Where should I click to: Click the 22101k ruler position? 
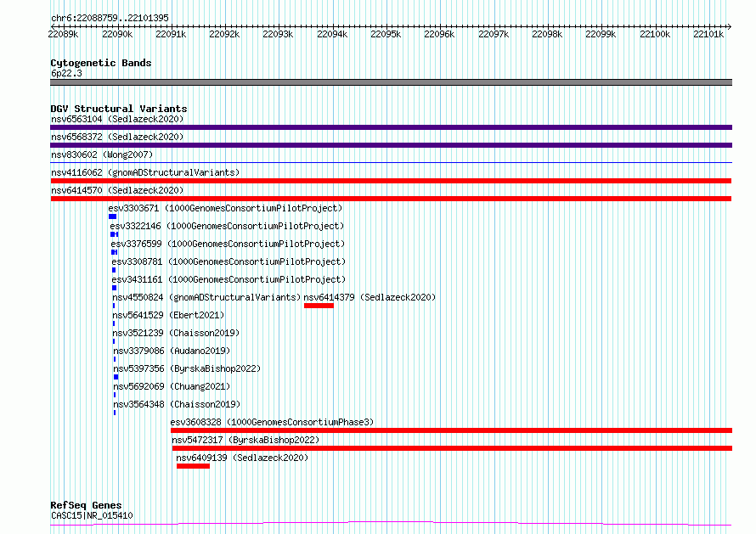point(708,34)
